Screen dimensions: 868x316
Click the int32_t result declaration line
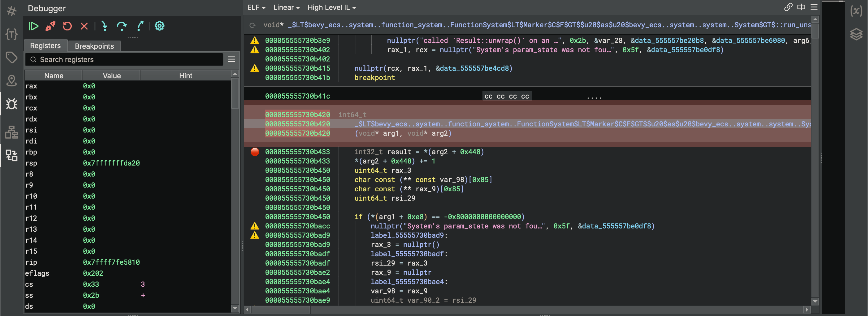coord(419,152)
